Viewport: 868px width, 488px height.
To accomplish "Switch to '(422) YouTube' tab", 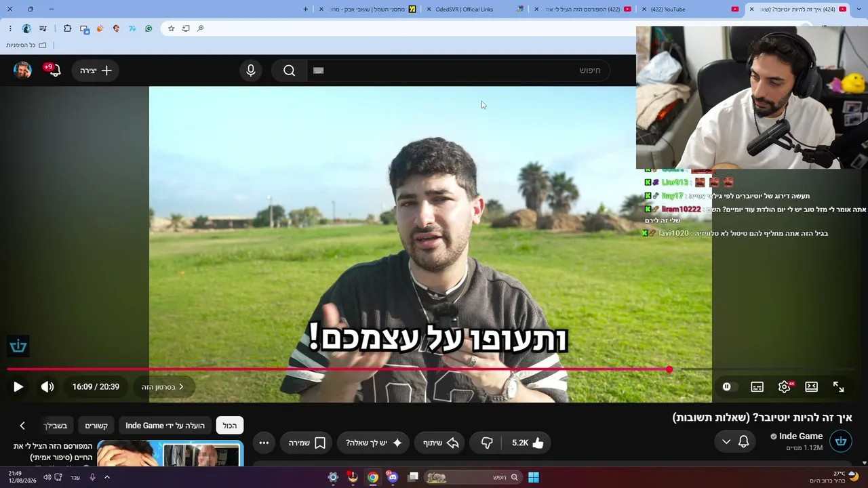I will click(690, 9).
